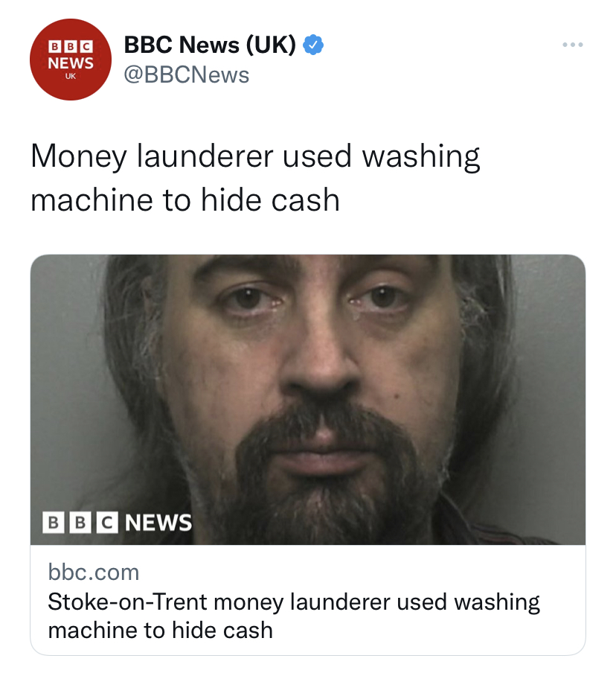
Task: Expand tweet actions via the ellipsis
Action: coord(573,45)
